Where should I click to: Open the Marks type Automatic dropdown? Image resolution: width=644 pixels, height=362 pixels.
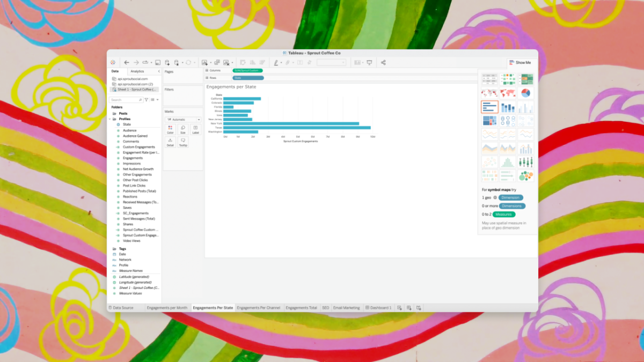pos(183,119)
